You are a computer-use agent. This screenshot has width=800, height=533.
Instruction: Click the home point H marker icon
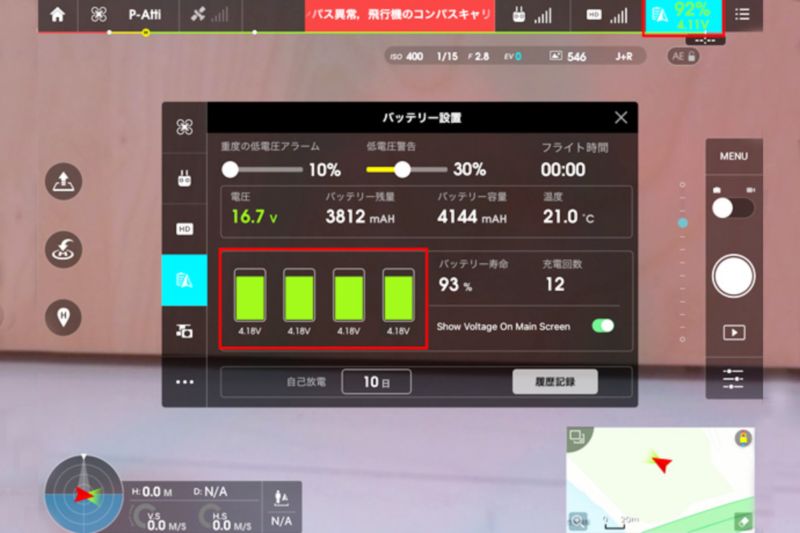click(x=65, y=316)
